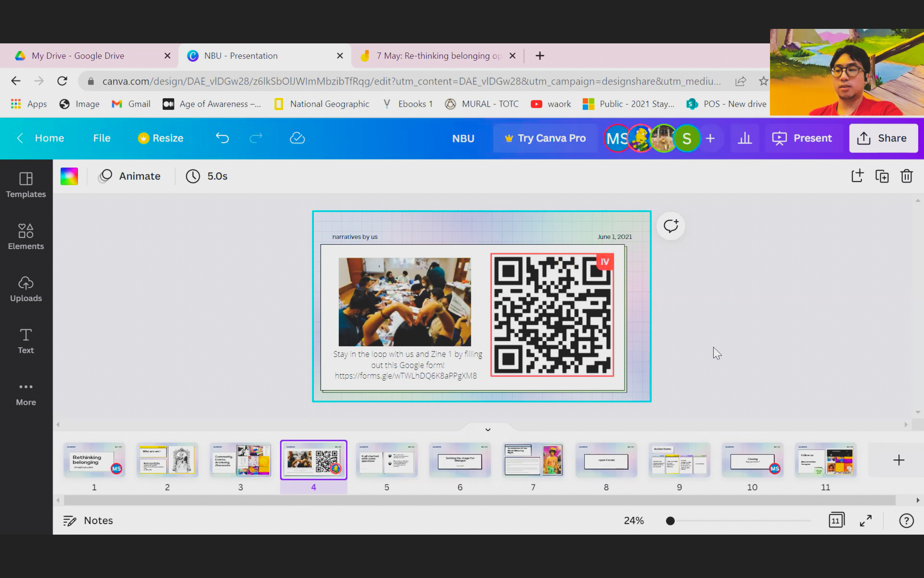
Task: Click the browser back arrow
Action: point(16,81)
